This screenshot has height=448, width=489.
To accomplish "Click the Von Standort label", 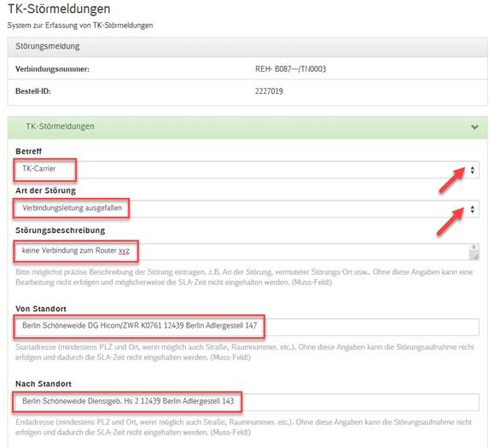I will pyautogui.click(x=41, y=309).
